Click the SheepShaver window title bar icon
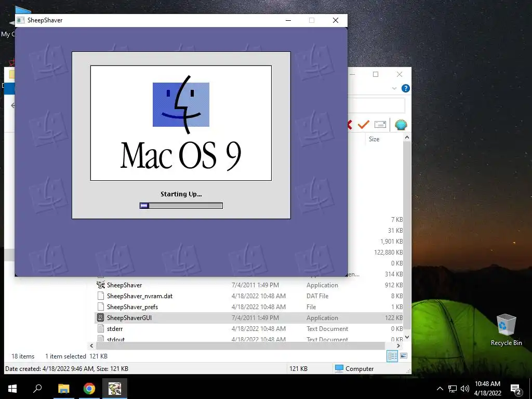Viewport: 532px width, 399px height. (20, 20)
